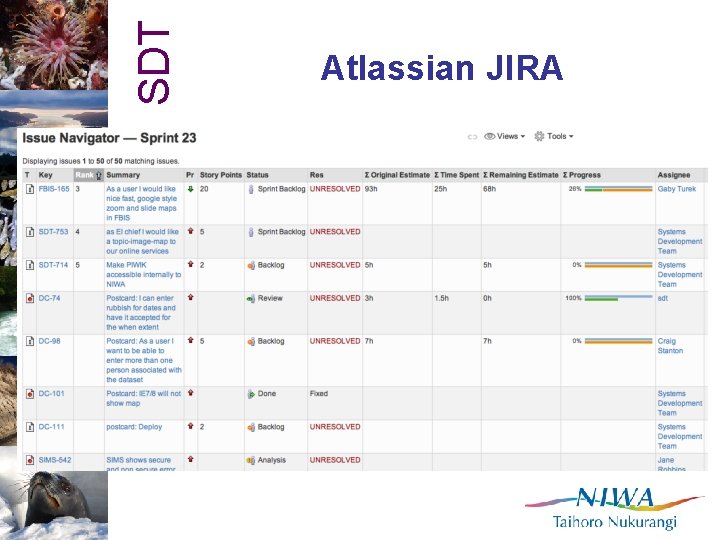The image size is (720, 540).
Task: Sort by the Rank column header
Action: click(89, 175)
